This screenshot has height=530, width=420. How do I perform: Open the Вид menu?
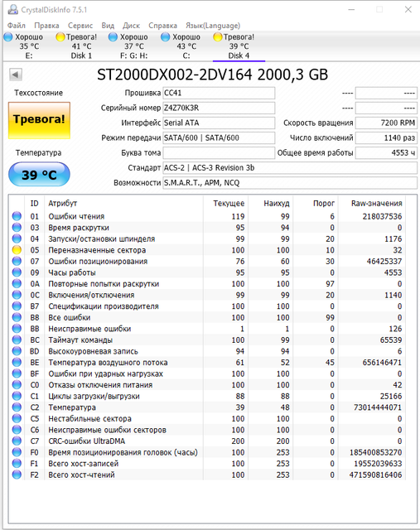[x=108, y=26]
